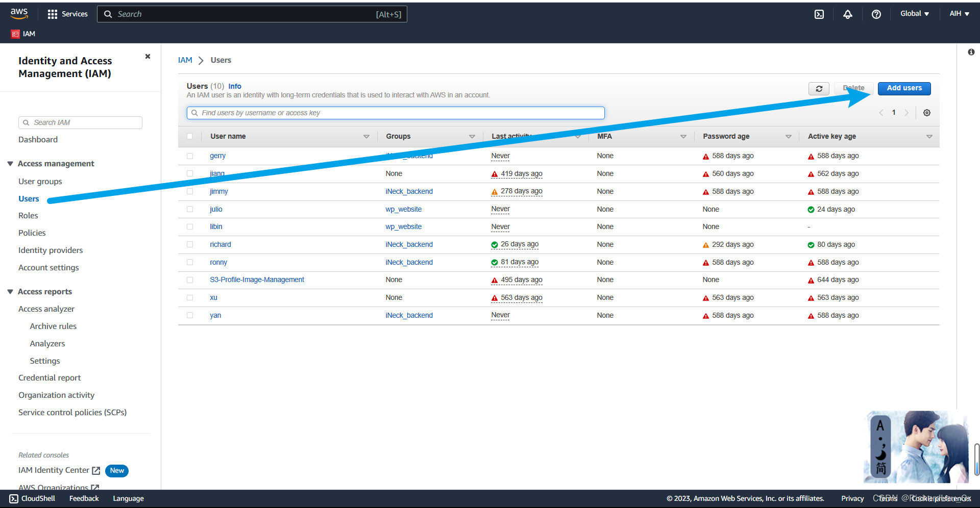
Task: Open Account settings in sidebar
Action: tap(48, 268)
